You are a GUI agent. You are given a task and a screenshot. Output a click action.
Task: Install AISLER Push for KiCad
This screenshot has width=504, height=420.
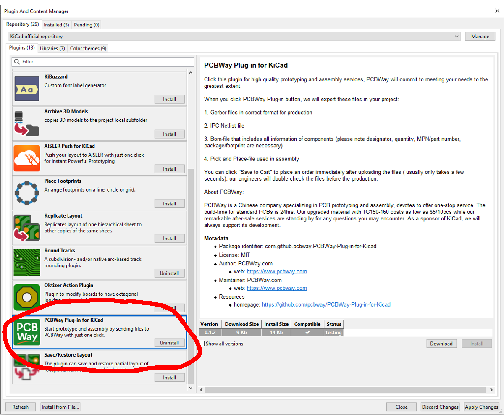pos(170,169)
